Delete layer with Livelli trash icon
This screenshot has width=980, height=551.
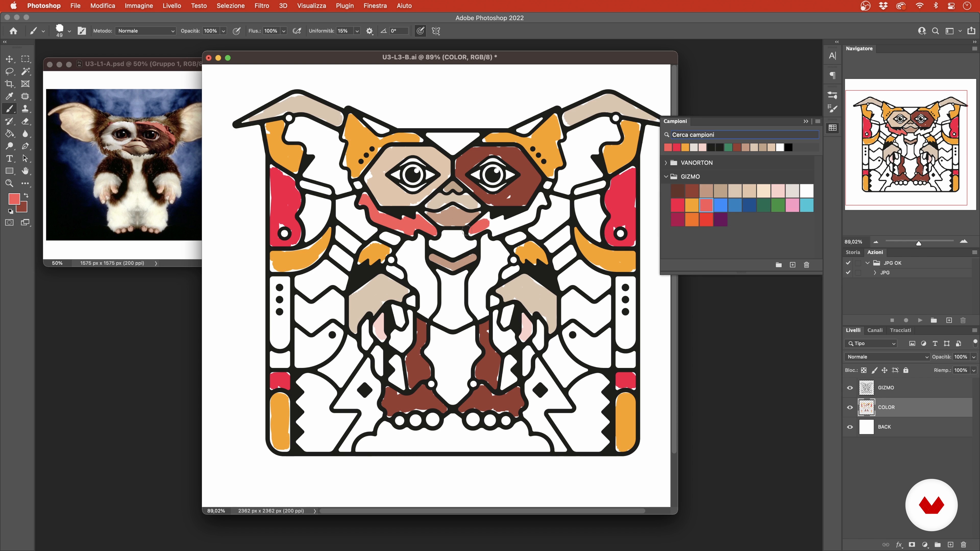click(x=963, y=545)
